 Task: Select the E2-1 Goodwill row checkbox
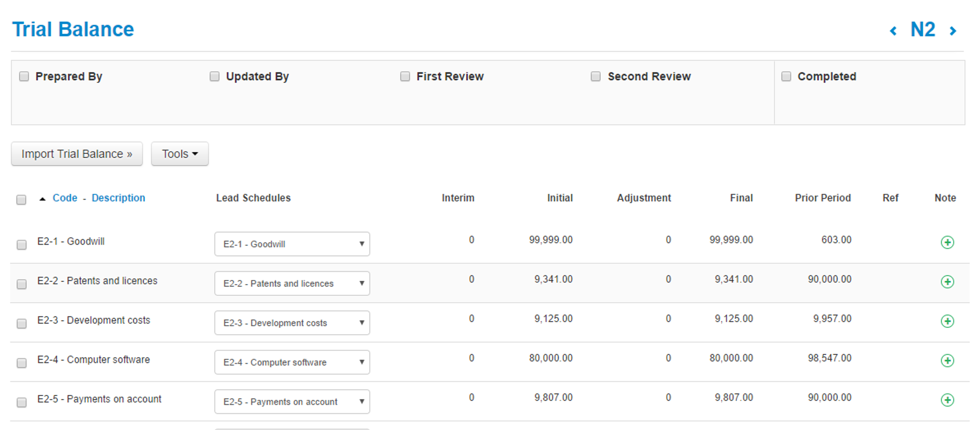(x=22, y=245)
